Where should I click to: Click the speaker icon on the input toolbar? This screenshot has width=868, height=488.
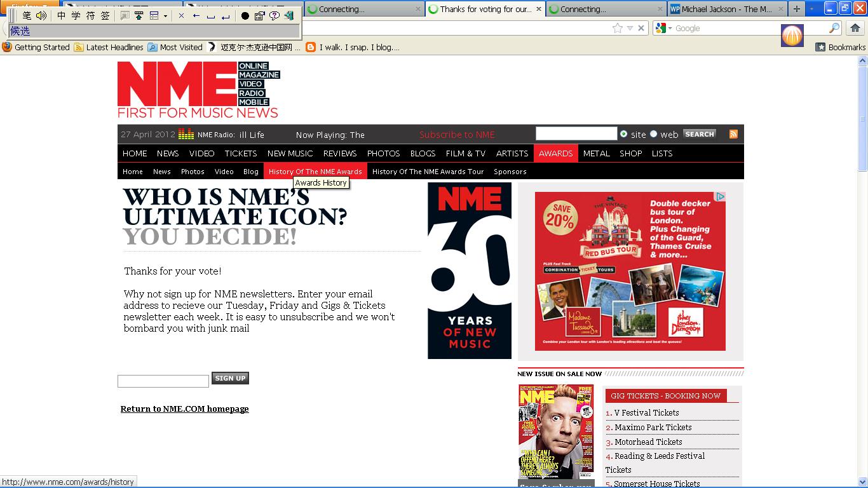(41, 15)
